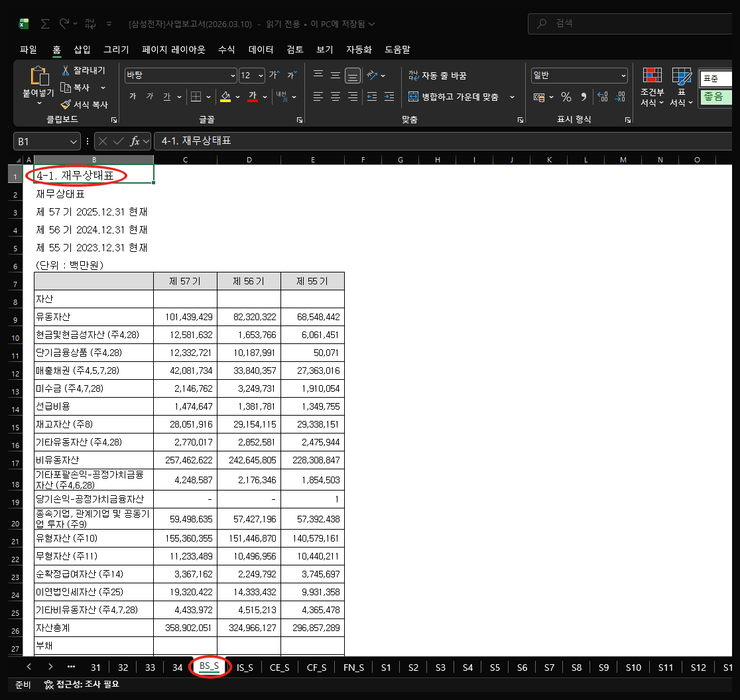This screenshot has width=740, height=700.
Task: Click the formula bar confirm check icon
Action: click(119, 141)
